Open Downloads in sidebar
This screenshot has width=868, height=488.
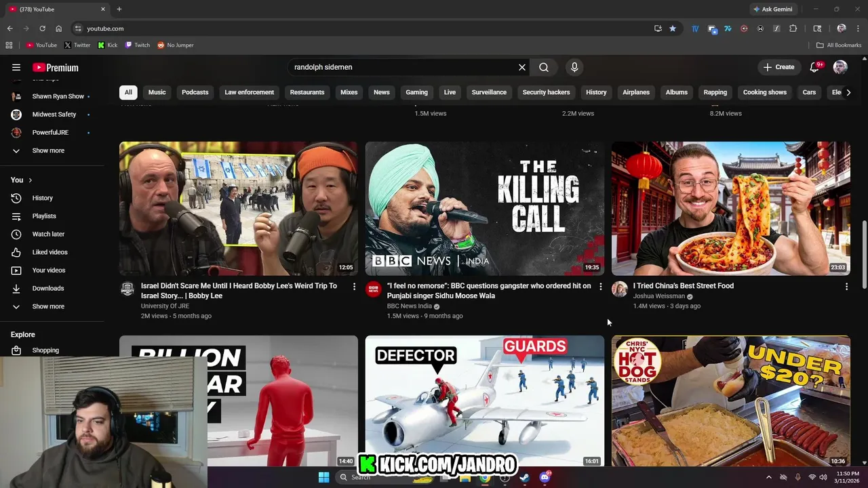(x=47, y=288)
